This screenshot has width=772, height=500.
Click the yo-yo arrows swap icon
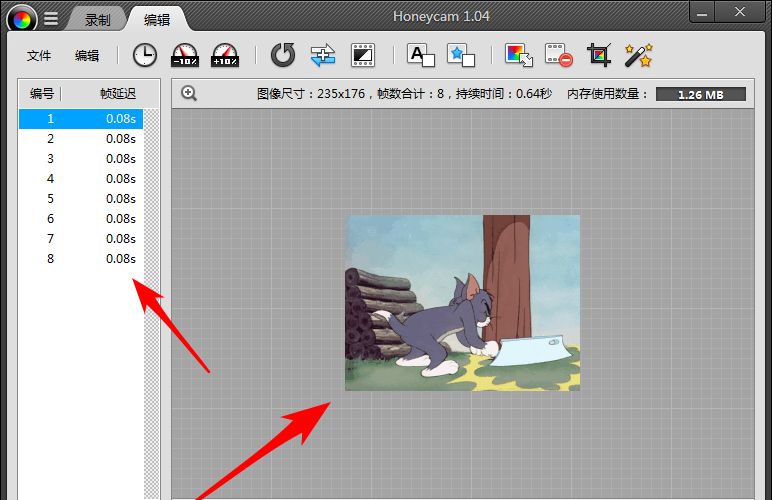323,55
